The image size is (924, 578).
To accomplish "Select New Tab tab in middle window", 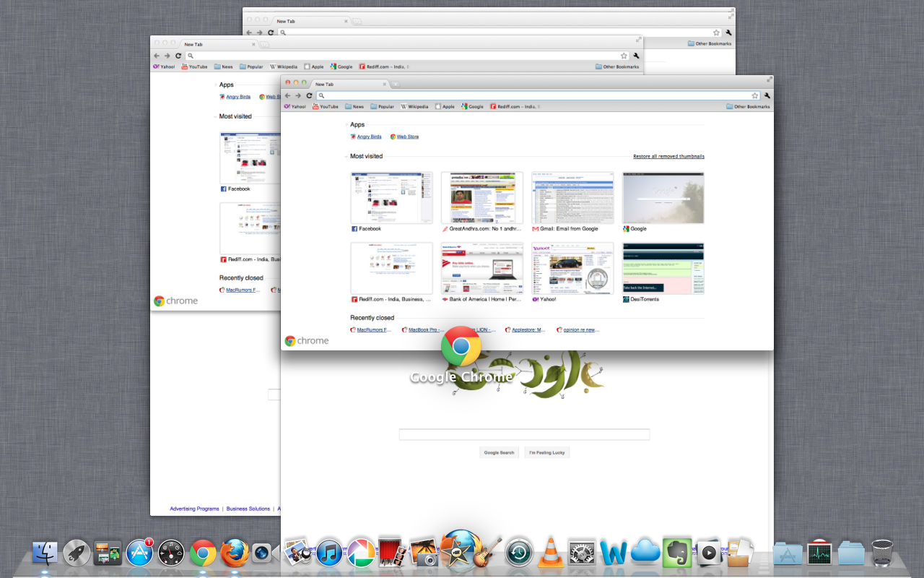I will [218, 45].
